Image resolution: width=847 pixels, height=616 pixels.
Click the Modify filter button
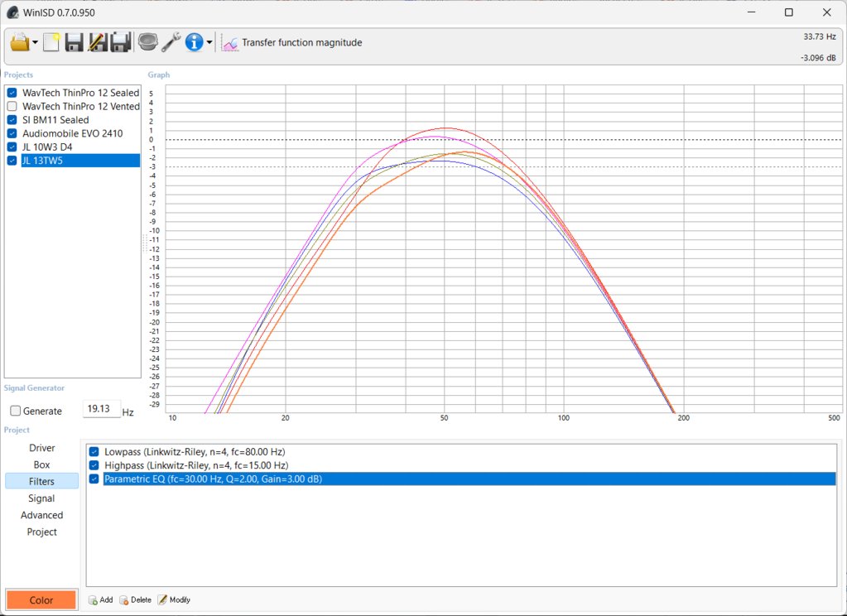(174, 599)
